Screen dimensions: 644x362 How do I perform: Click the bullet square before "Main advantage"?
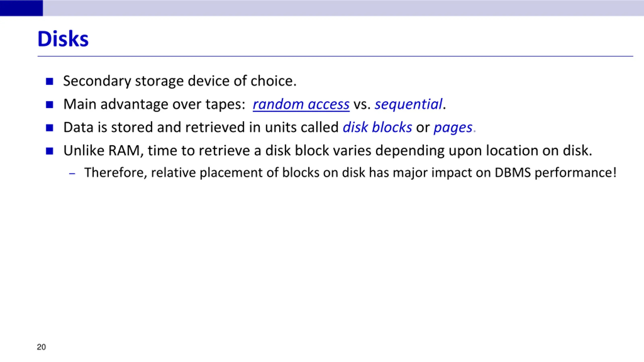50,105
